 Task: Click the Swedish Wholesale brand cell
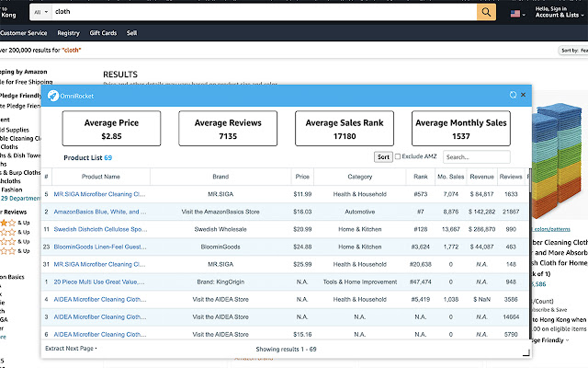click(x=220, y=229)
